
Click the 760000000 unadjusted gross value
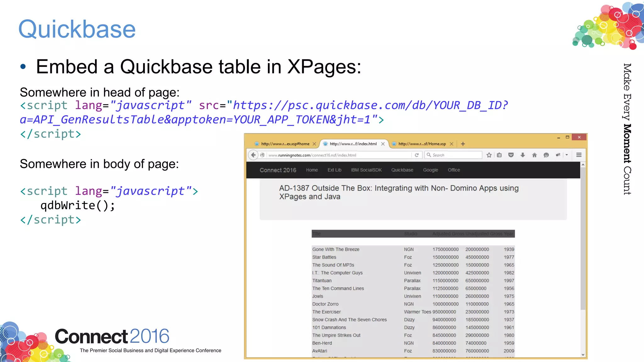tap(477, 351)
